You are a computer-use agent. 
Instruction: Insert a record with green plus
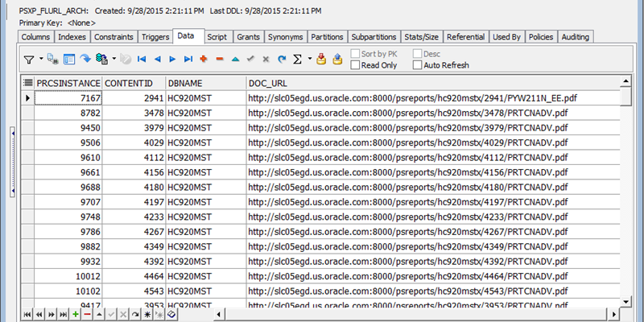[x=75, y=315]
